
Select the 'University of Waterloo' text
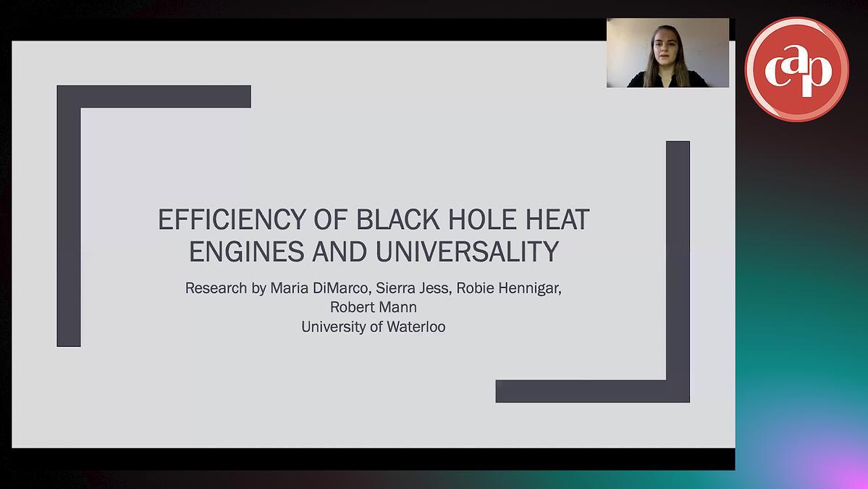point(373,327)
